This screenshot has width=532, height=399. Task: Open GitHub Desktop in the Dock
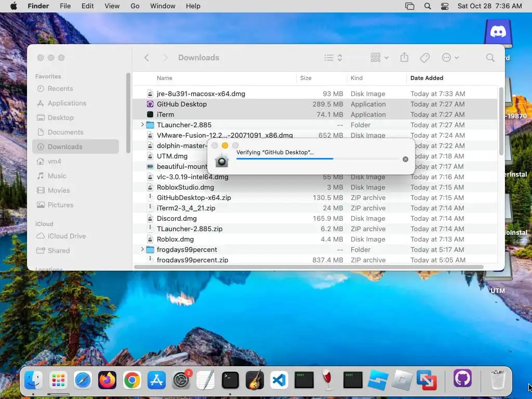462,378
